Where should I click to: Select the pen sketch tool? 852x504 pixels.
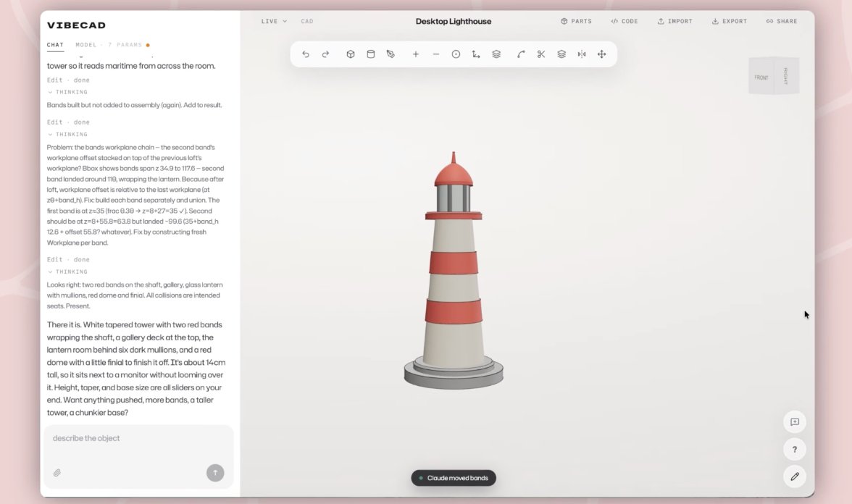tap(390, 54)
